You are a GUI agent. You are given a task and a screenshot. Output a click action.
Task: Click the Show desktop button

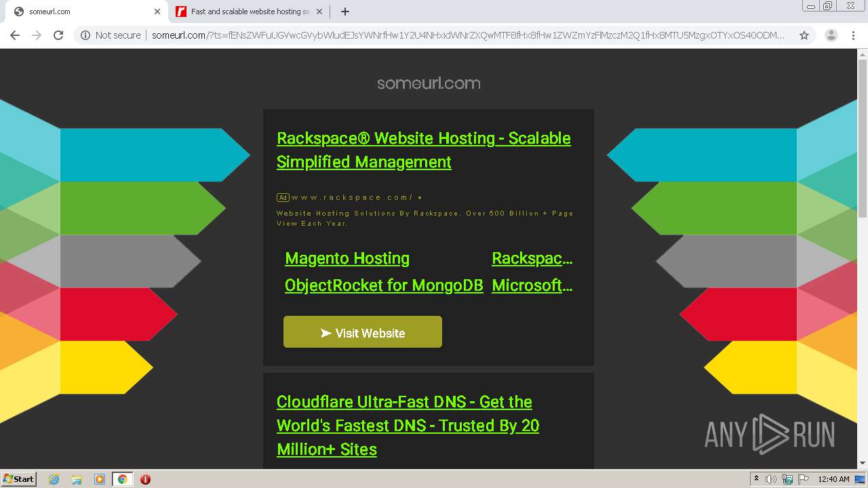(861, 479)
